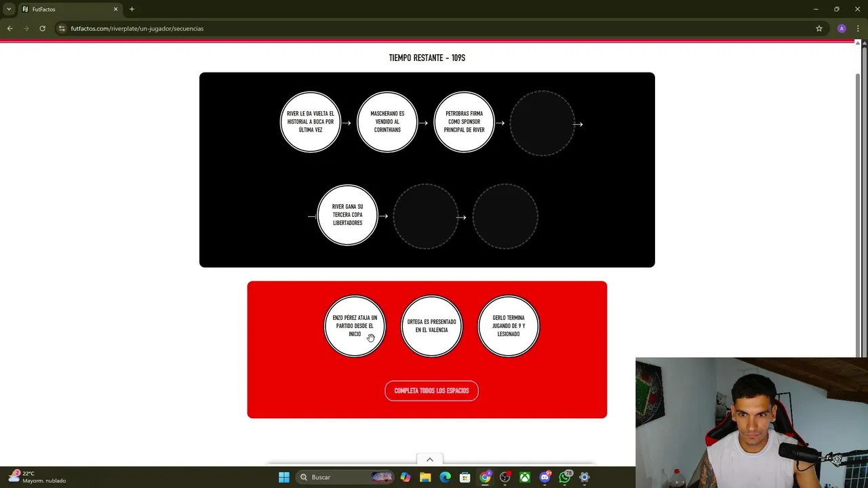Open the Chrome three-dot menu

(858, 28)
